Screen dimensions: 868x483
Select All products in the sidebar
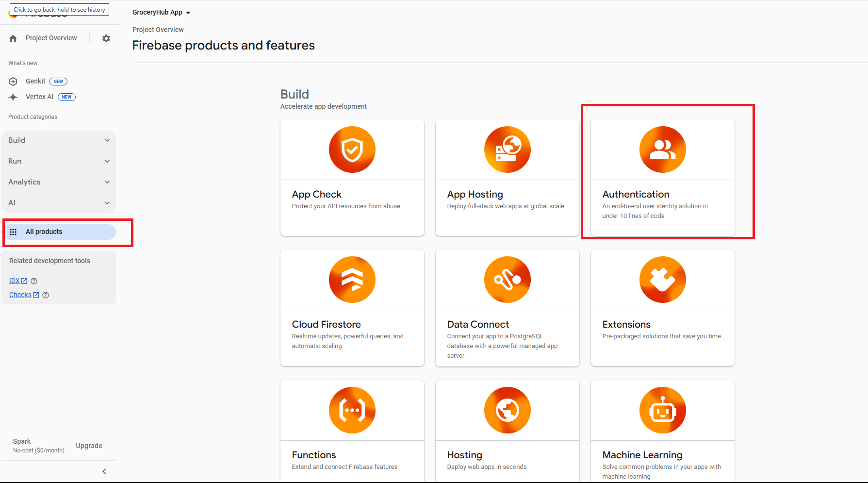pyautogui.click(x=60, y=232)
